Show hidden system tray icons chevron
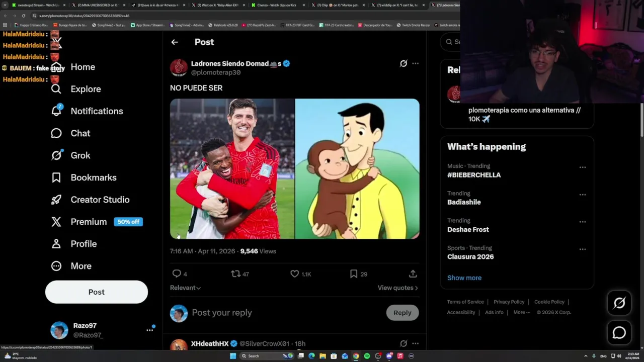 pyautogui.click(x=585, y=356)
